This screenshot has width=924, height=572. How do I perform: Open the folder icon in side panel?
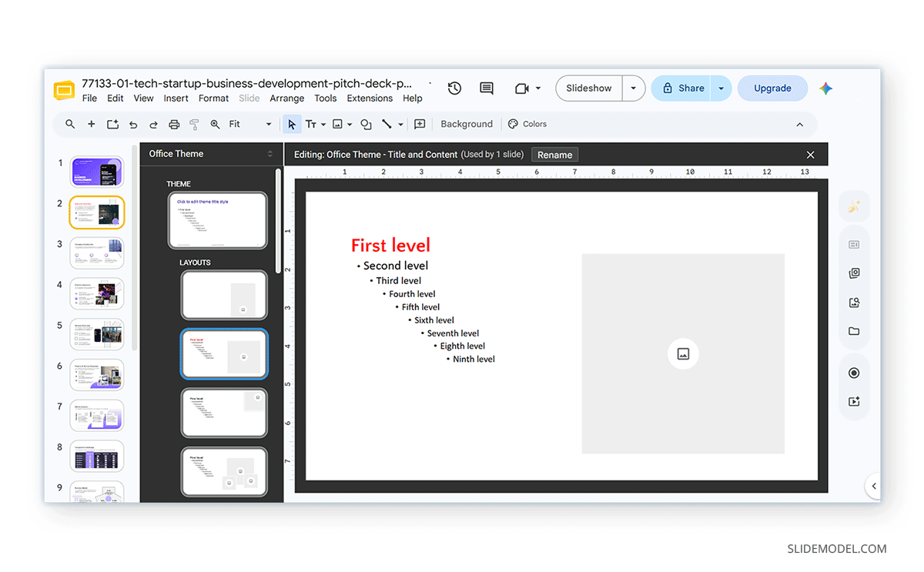(854, 331)
